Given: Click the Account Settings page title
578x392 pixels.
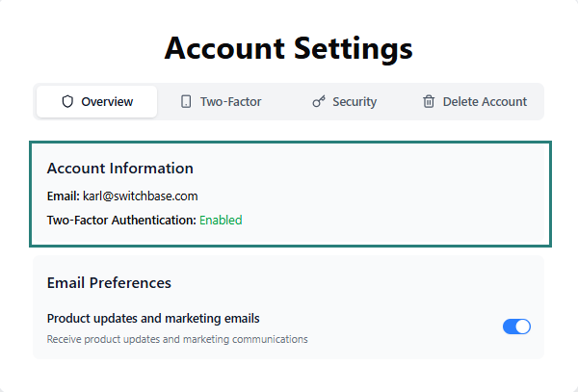Looking at the screenshot, I should (288, 47).
